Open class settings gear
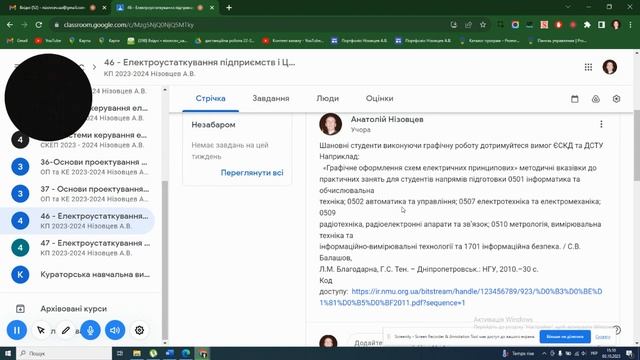This screenshot has height=360, width=640. pyautogui.click(x=616, y=99)
